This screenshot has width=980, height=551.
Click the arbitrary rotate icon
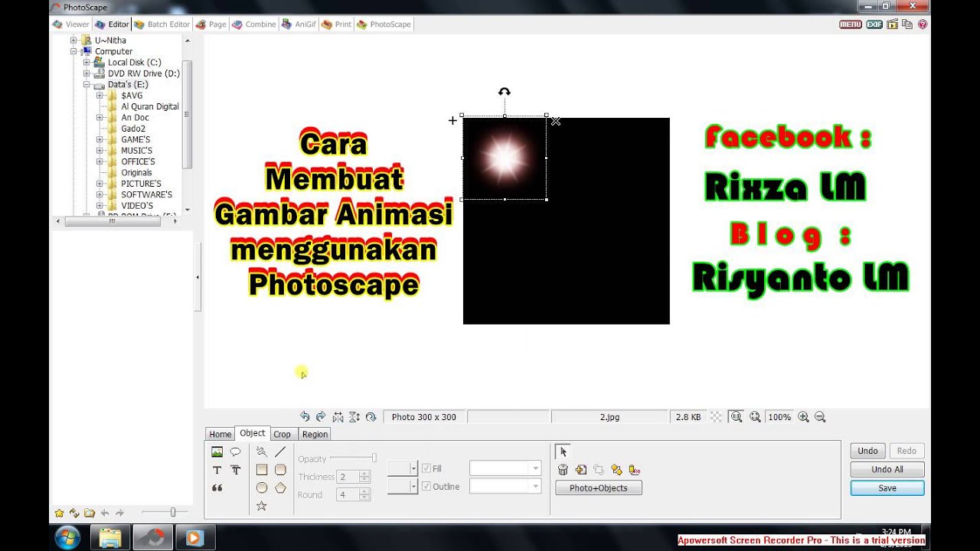(x=371, y=417)
